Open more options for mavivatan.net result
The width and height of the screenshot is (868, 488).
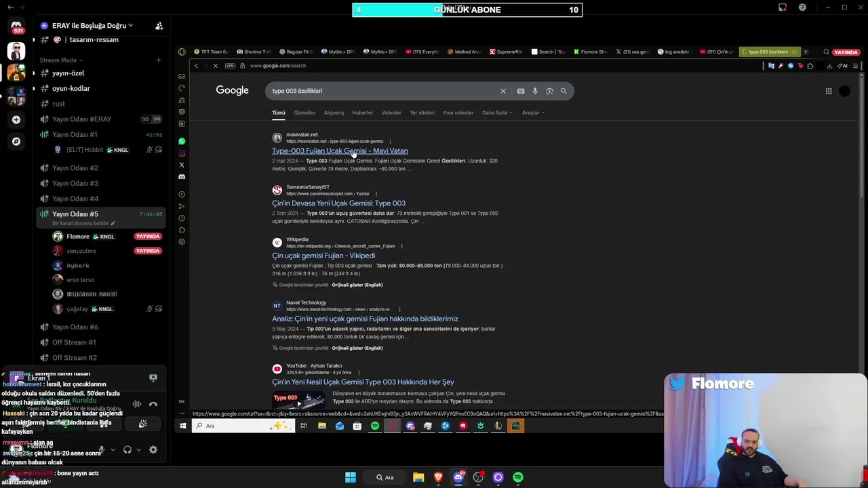[x=390, y=141]
